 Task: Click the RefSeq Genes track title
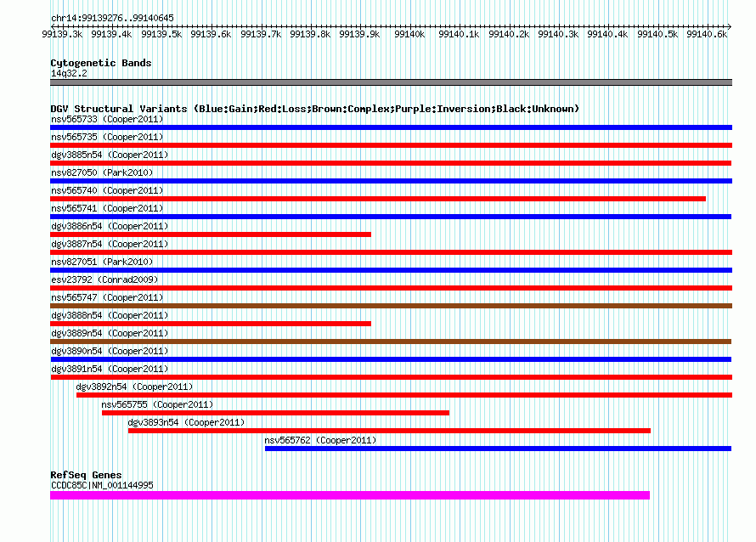[86, 475]
